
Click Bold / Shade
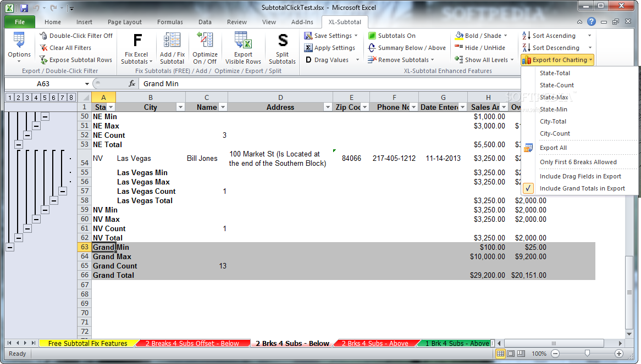(481, 36)
